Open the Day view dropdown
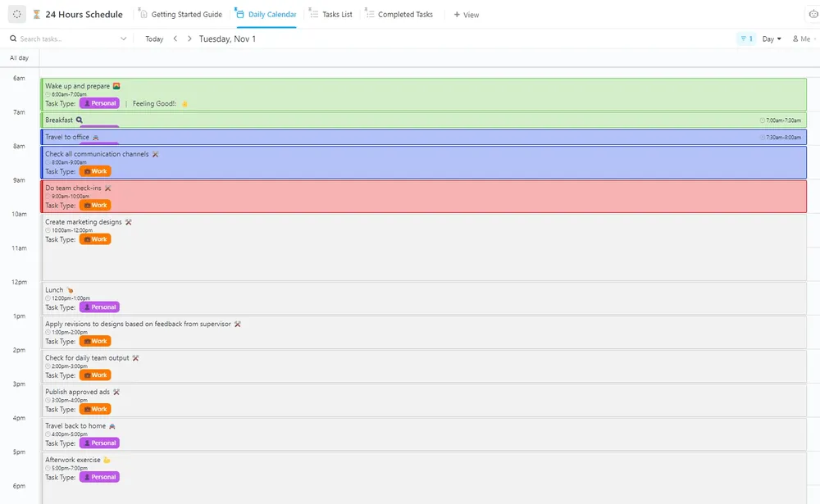 (x=772, y=39)
